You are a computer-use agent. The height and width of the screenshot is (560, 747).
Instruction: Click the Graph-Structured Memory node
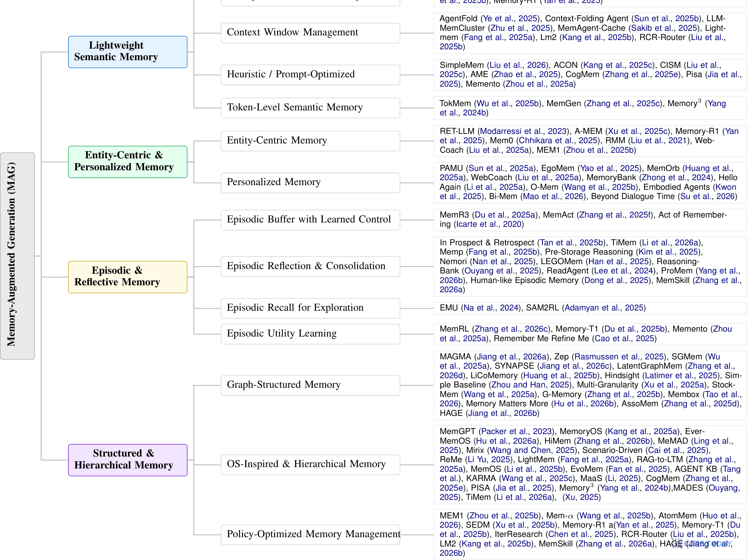point(311,385)
